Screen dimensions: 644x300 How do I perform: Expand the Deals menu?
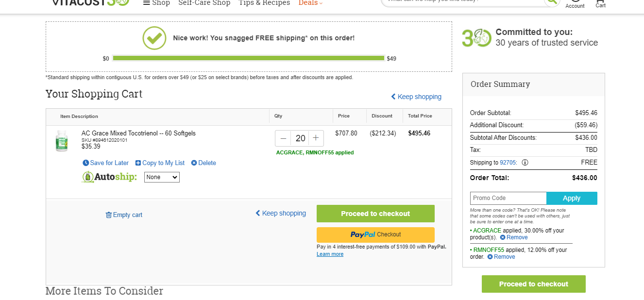pos(310,3)
